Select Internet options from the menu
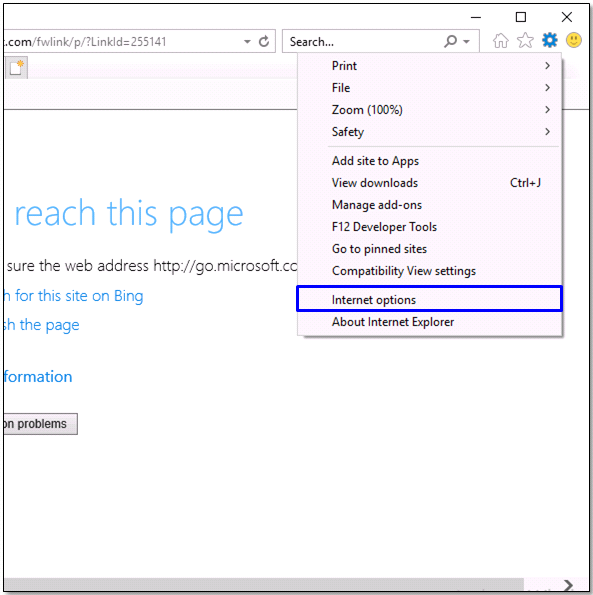The height and width of the screenshot is (595, 593). point(429,299)
